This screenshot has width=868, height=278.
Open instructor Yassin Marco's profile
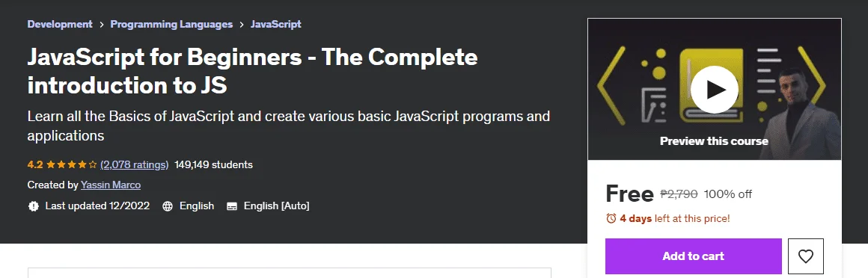[x=111, y=185]
